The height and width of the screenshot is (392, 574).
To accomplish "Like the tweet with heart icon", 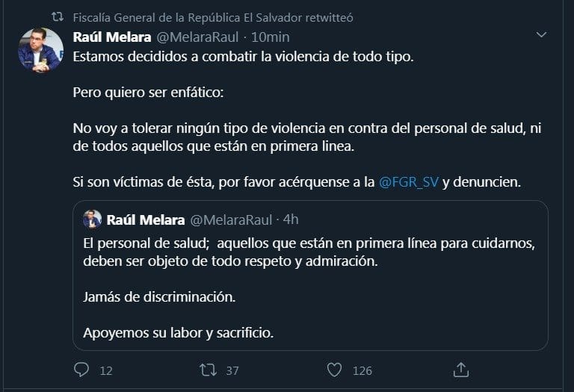I will [x=335, y=370].
